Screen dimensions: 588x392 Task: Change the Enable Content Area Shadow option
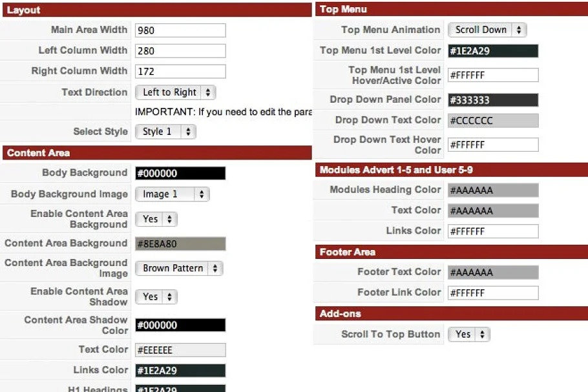click(156, 297)
